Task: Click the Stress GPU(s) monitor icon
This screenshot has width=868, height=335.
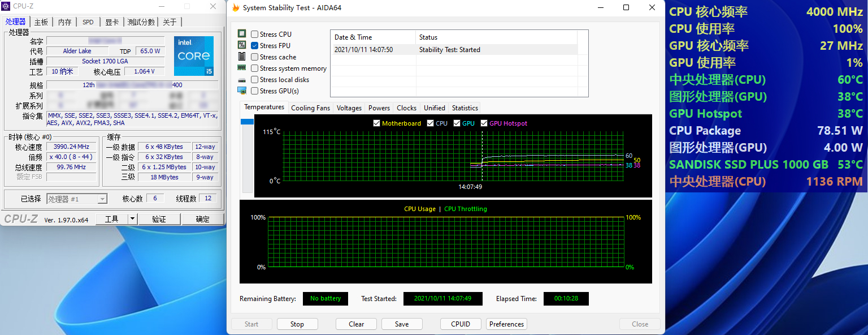Action: pos(242,91)
